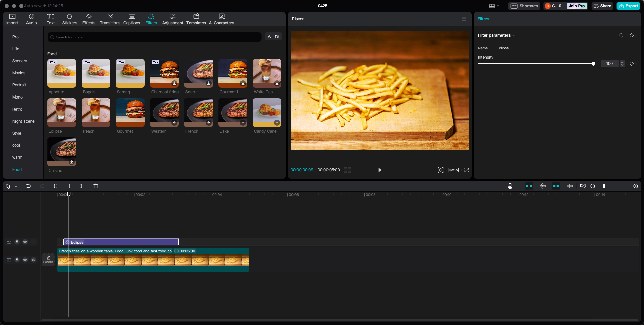Viewport: 644px width, 325px height.
Task: Toggle auto snapping in the timeline
Action: click(543, 186)
